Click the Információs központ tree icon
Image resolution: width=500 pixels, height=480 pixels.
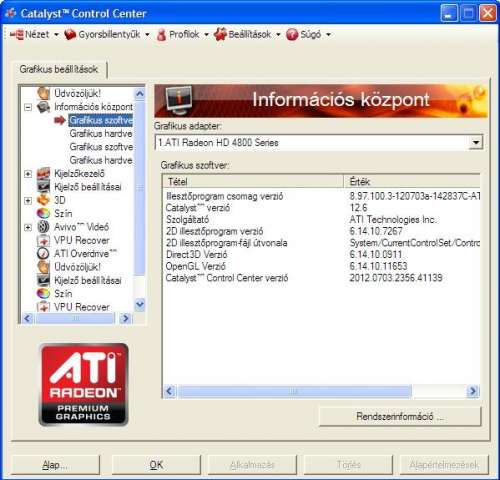tap(43, 107)
